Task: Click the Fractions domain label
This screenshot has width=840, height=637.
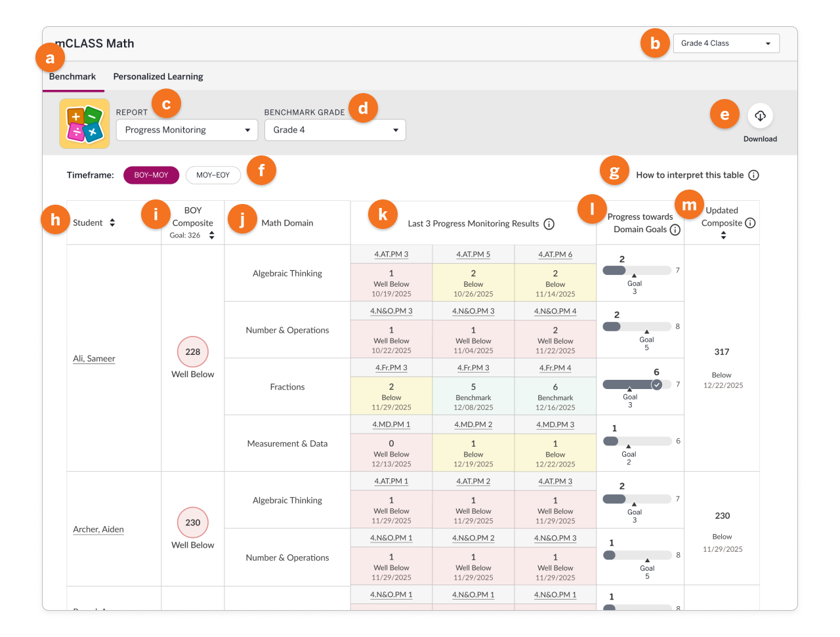Action: [287, 387]
